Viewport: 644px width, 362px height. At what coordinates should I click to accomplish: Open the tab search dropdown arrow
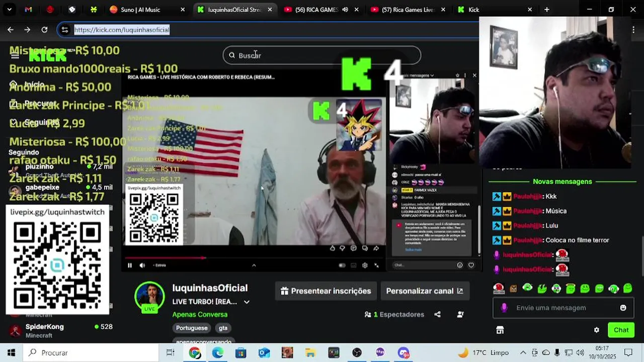[x=9, y=10]
